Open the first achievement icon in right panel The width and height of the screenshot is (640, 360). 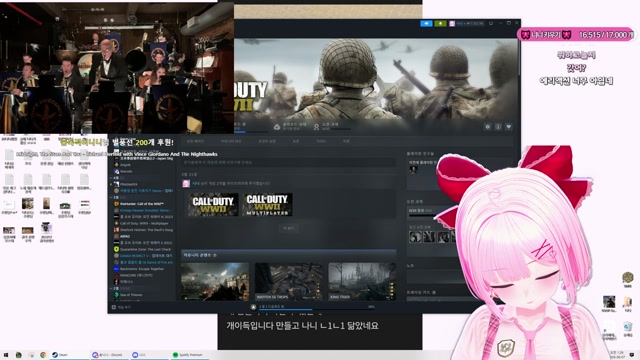tap(415, 237)
